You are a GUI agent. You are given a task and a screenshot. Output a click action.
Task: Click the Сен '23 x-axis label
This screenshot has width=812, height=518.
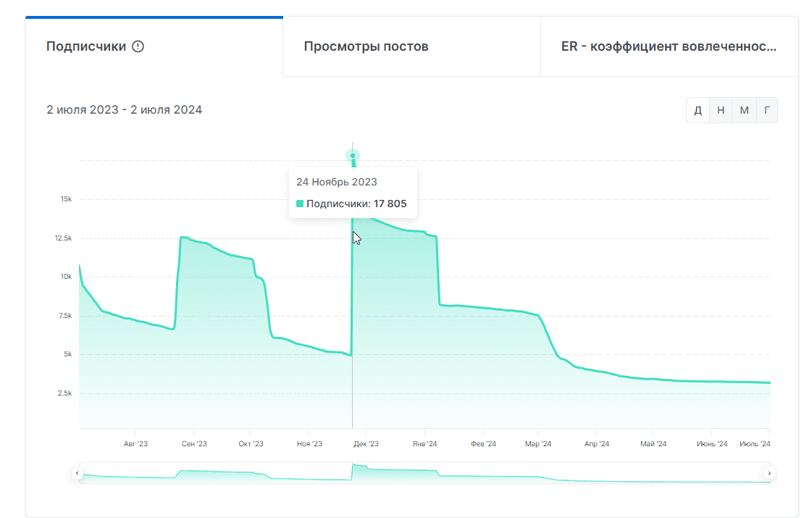pyautogui.click(x=194, y=444)
